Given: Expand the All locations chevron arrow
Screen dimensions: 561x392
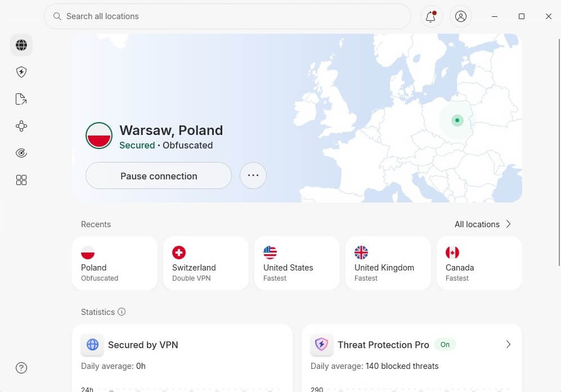Looking at the screenshot, I should pos(509,224).
